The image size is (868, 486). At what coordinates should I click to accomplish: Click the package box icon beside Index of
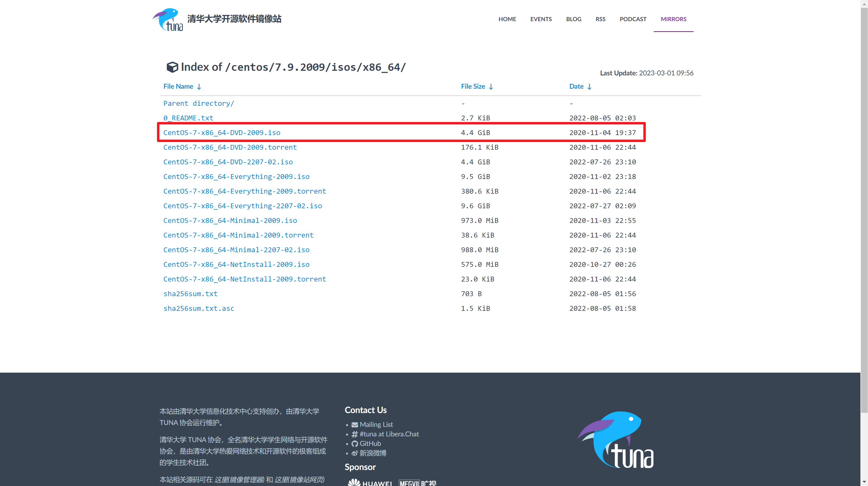[x=172, y=67]
